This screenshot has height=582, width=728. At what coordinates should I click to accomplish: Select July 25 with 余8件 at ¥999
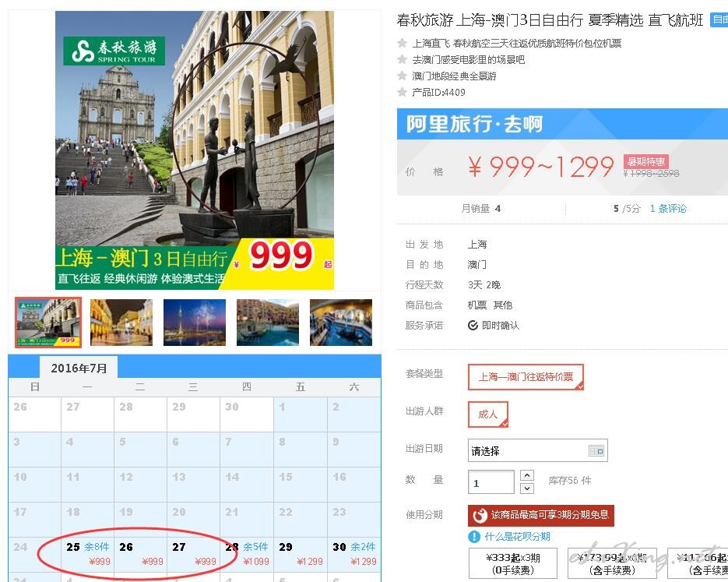(88, 554)
